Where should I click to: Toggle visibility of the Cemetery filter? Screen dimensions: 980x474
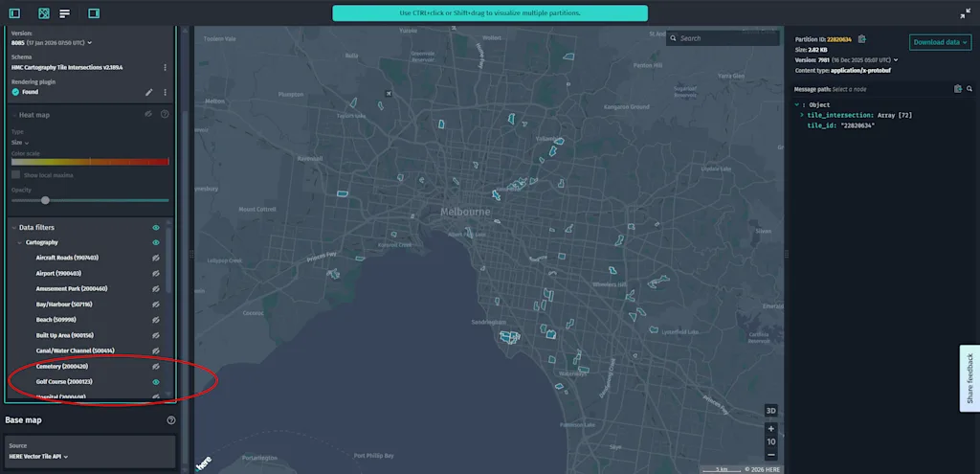[155, 367]
